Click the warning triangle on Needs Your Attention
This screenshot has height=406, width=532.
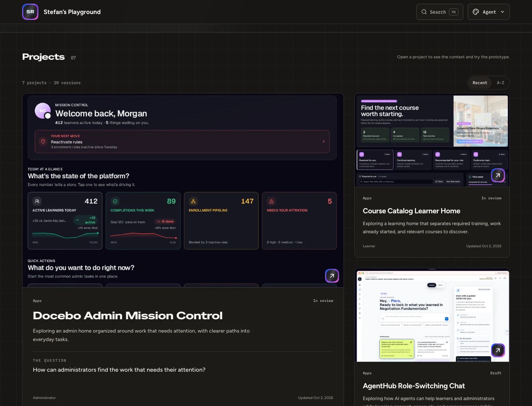tap(271, 201)
